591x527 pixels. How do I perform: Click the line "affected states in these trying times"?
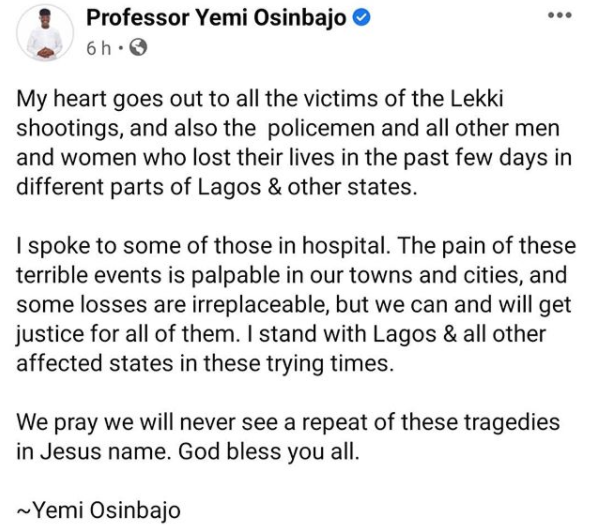pos(205,364)
